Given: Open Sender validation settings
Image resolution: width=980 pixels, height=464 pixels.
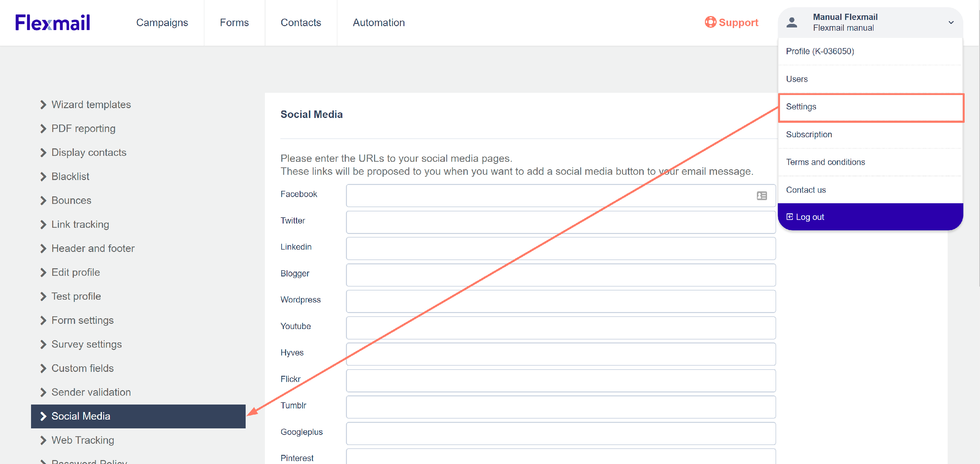Looking at the screenshot, I should tap(91, 392).
